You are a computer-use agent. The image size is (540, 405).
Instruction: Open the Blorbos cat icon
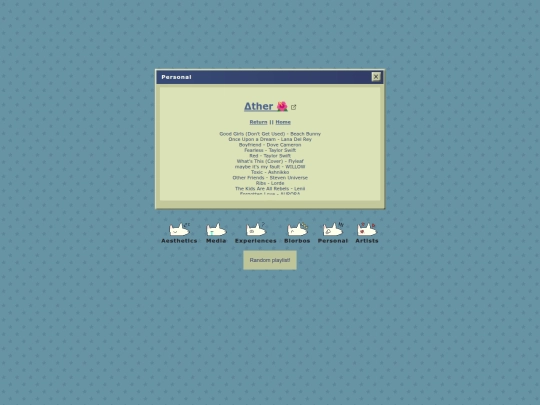click(x=297, y=230)
